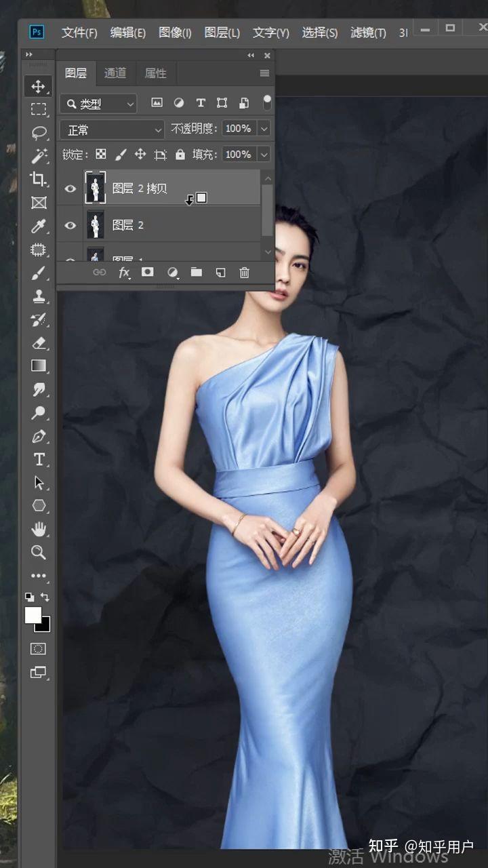Open the 文件(F) menu
Image resolution: width=488 pixels, height=868 pixels.
(79, 33)
